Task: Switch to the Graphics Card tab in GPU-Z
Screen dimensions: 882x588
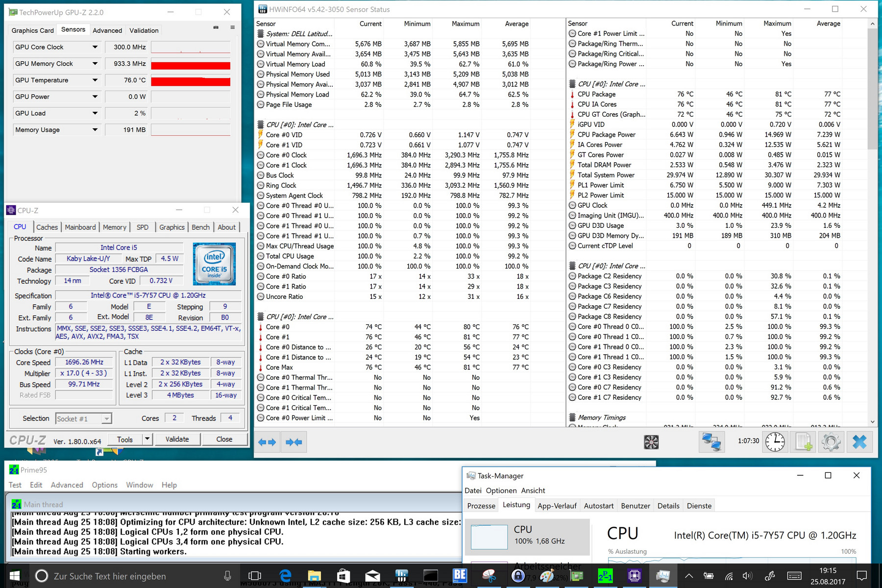Action: coord(33,30)
